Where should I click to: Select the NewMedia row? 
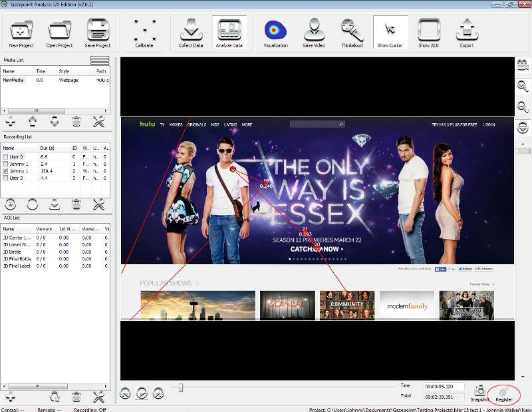(x=55, y=80)
